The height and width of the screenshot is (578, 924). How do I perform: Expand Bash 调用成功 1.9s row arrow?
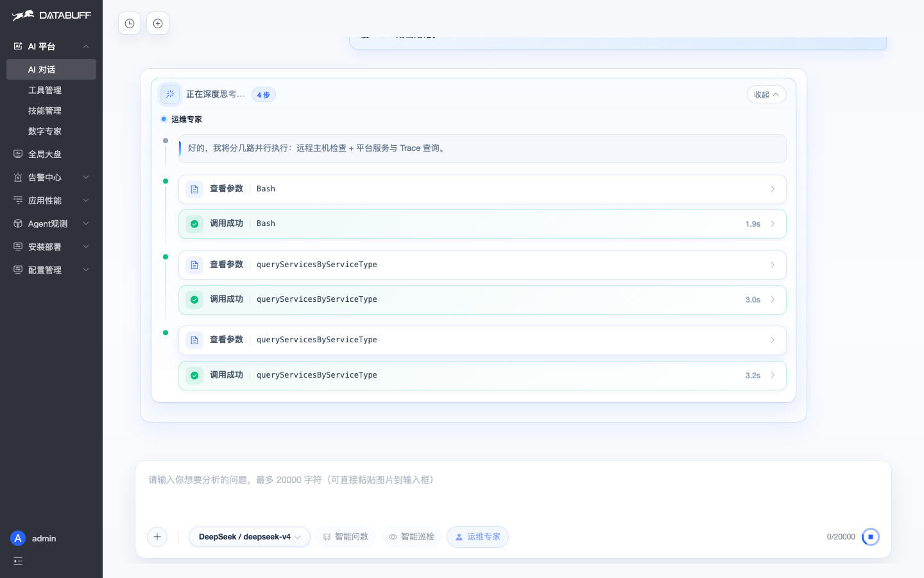pos(773,224)
